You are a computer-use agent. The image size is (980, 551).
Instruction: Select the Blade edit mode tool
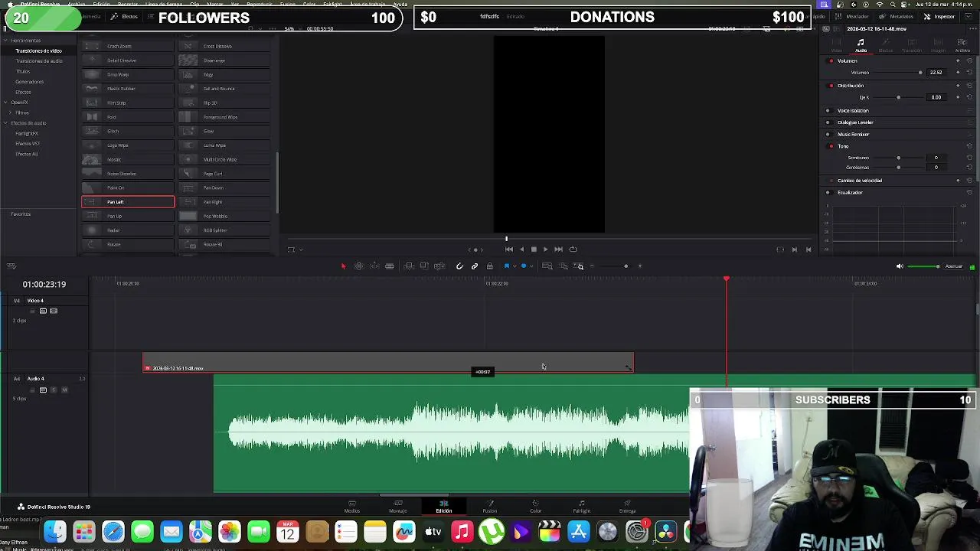click(x=390, y=266)
